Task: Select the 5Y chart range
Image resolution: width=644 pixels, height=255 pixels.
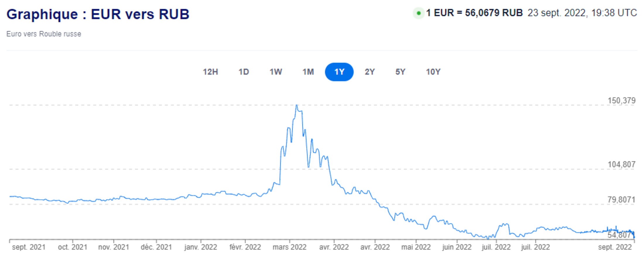Action: point(400,72)
